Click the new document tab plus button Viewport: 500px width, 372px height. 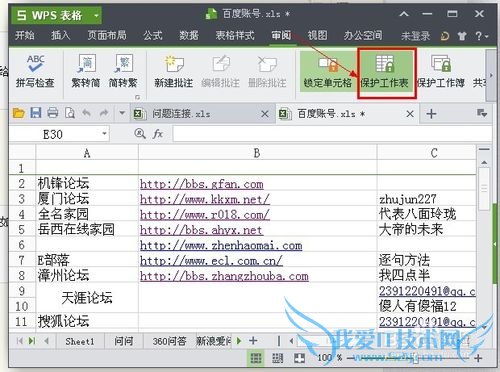coord(431,114)
